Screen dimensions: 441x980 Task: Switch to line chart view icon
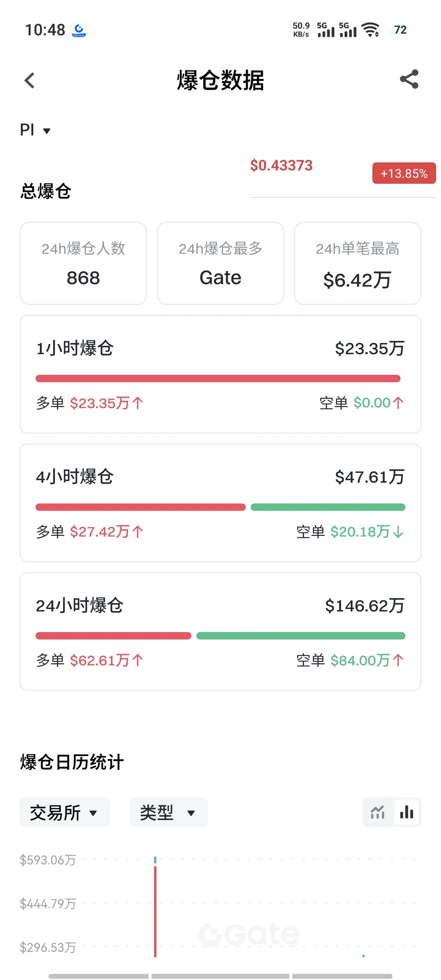[377, 812]
